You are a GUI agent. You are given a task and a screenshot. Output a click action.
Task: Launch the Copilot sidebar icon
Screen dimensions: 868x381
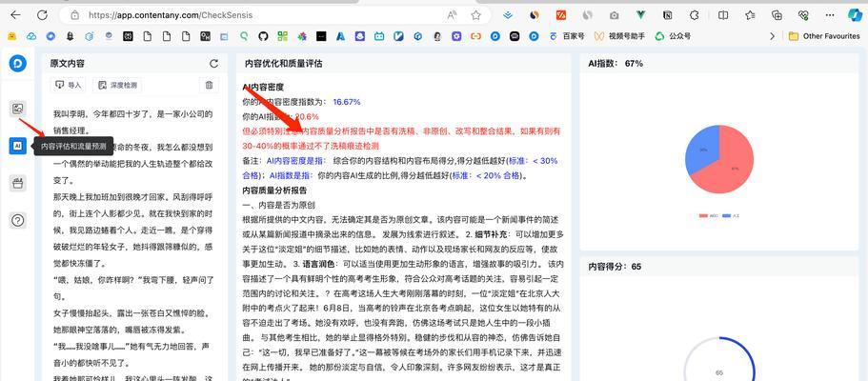point(856,15)
